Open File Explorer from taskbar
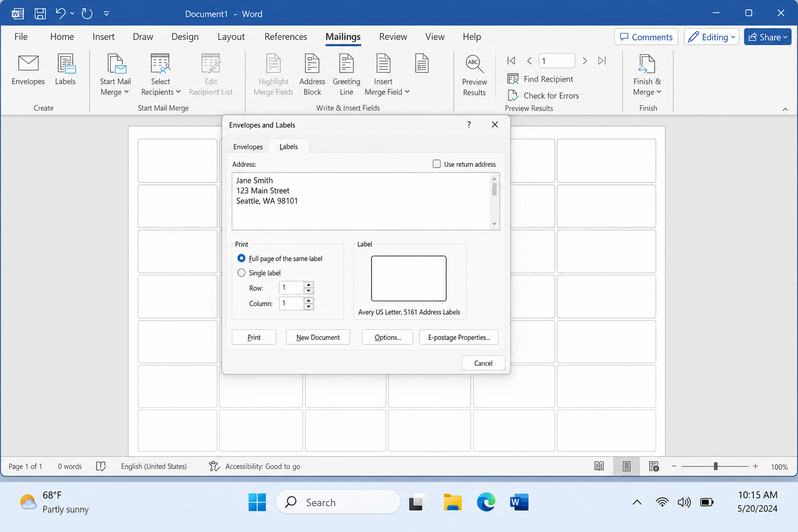The width and height of the screenshot is (798, 532). 453,502
